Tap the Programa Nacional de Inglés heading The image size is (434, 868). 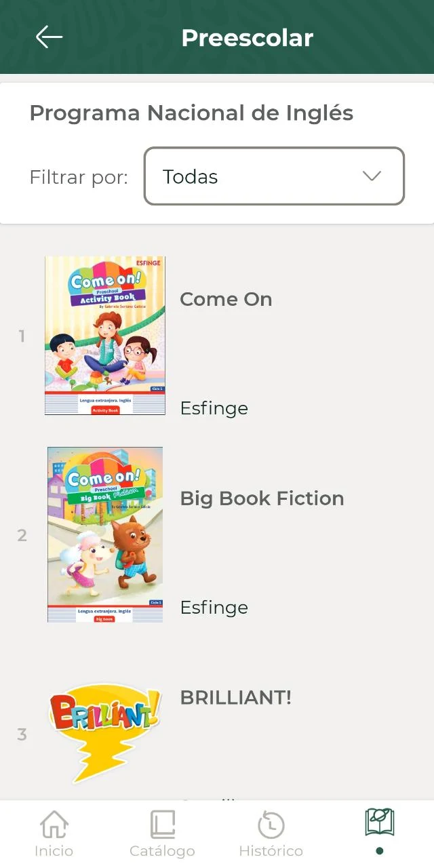[x=191, y=113]
